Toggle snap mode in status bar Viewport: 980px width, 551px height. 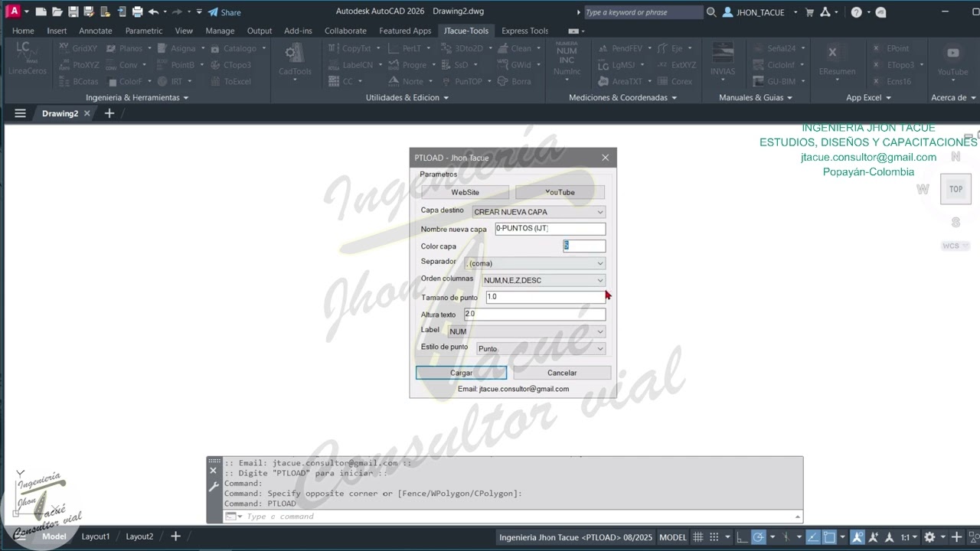[x=714, y=537]
